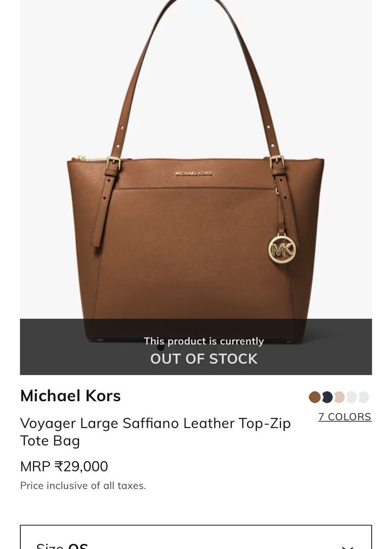The height and width of the screenshot is (549, 392).
Task: Open the 7 COLORS link
Action: (345, 417)
